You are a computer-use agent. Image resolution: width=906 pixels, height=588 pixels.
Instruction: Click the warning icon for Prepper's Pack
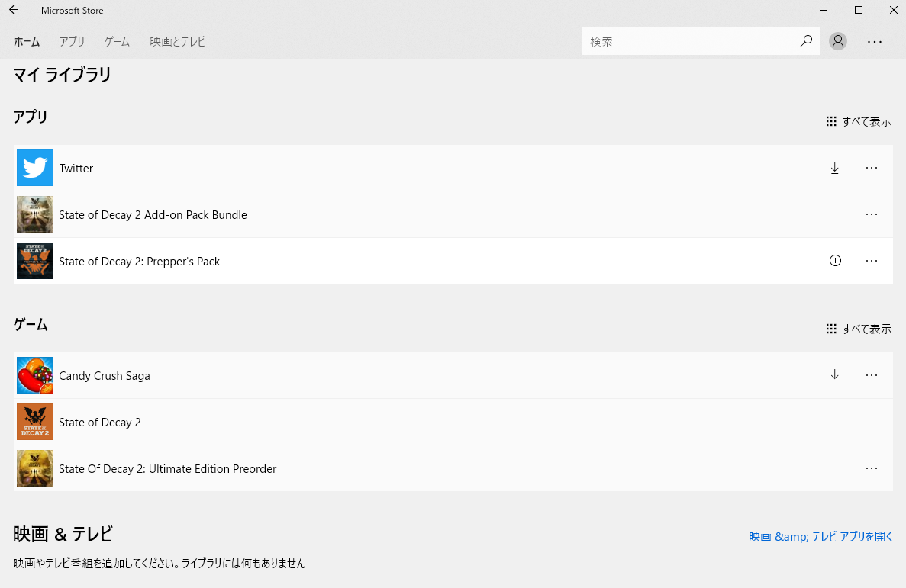point(835,261)
